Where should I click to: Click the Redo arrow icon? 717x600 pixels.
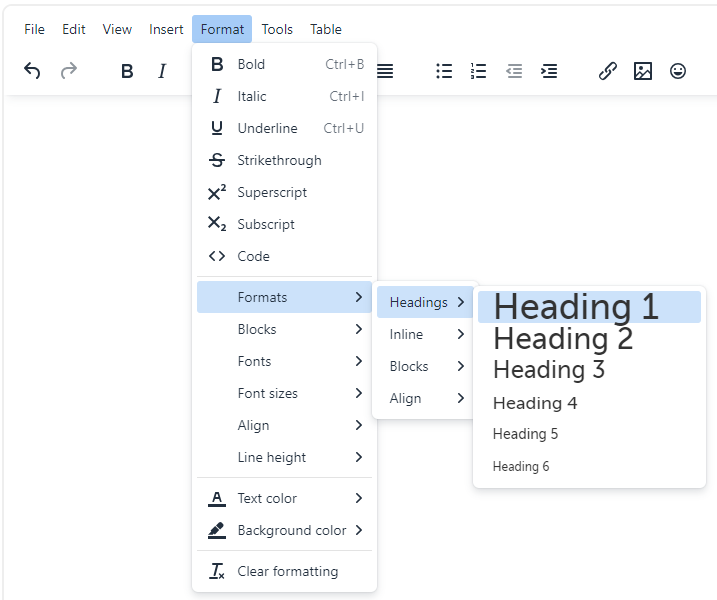click(69, 71)
